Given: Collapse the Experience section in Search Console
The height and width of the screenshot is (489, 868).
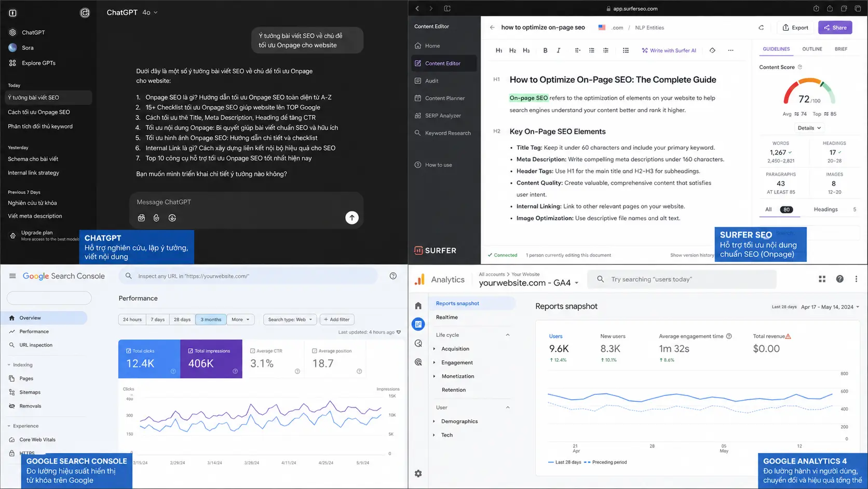Looking at the screenshot, I should (x=23, y=426).
